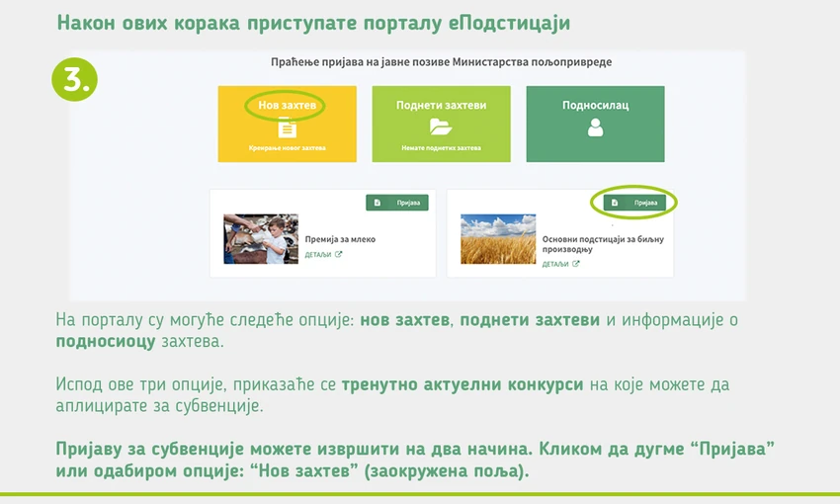Click file icon on milk premium Пријава button
Viewport: 840px width, 504px height.
coord(378,203)
